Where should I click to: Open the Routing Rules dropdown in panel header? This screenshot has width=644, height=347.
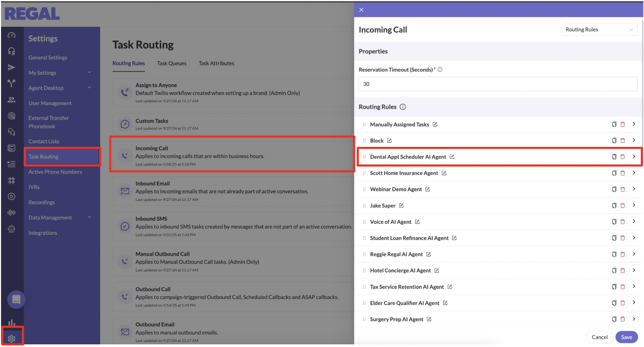point(599,29)
